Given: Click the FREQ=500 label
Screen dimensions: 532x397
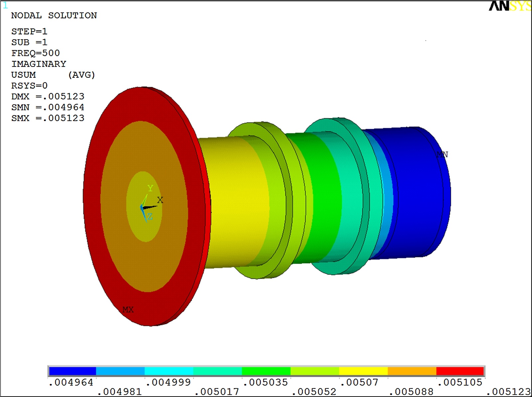Looking at the screenshot, I should (x=36, y=53).
